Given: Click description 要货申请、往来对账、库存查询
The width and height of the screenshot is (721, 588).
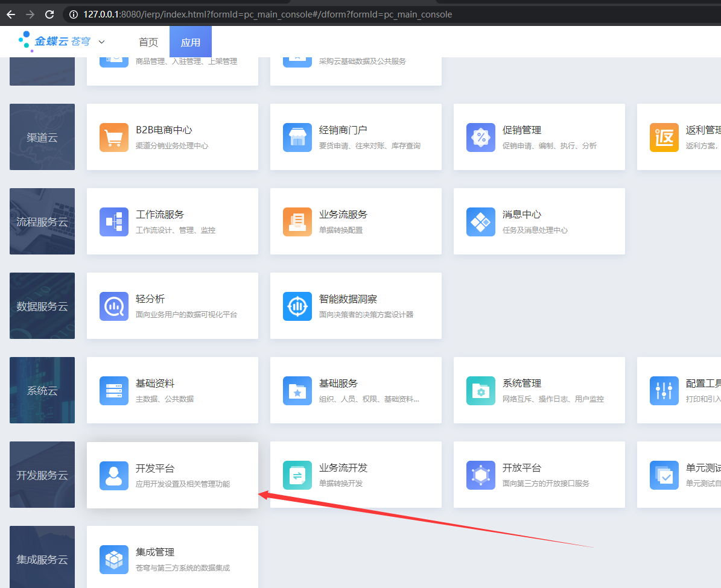Looking at the screenshot, I should point(370,146).
